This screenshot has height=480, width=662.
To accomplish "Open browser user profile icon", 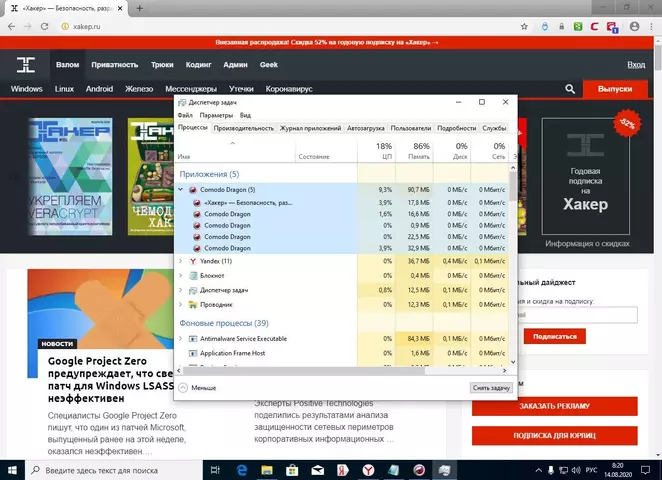I will click(634, 27).
